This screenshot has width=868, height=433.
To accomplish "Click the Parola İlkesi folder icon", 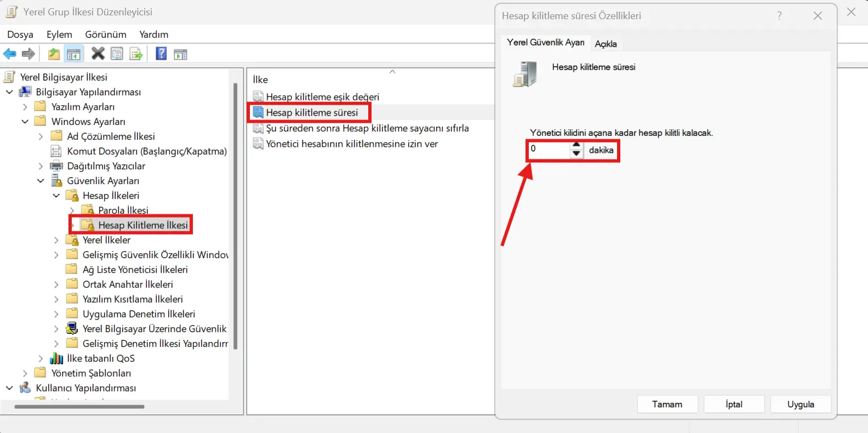I will coord(88,210).
